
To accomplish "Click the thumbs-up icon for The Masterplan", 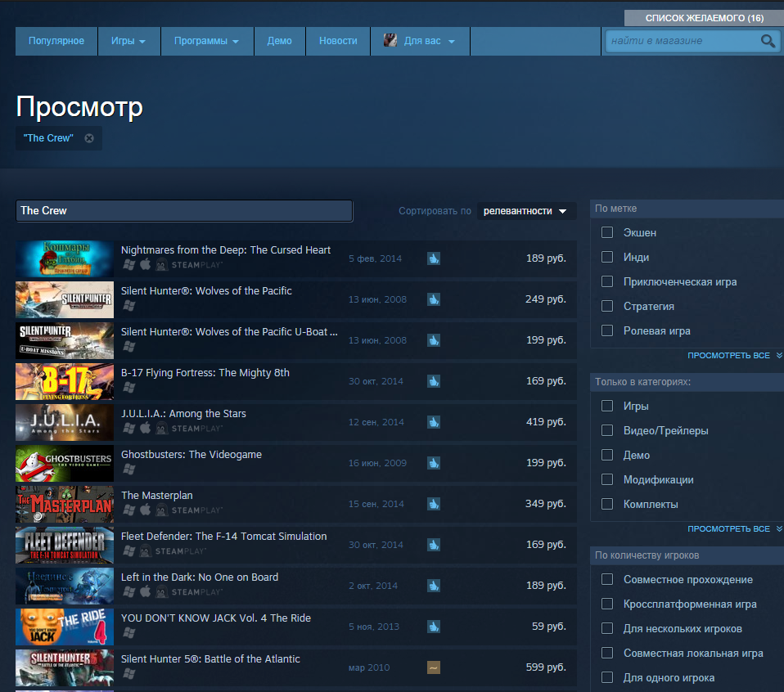I will click(434, 504).
